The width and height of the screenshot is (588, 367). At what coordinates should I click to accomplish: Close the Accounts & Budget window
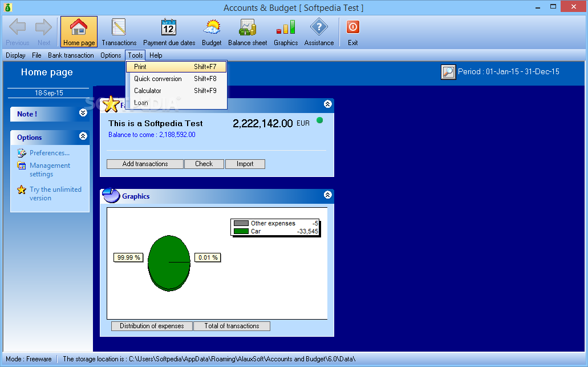[x=573, y=6]
